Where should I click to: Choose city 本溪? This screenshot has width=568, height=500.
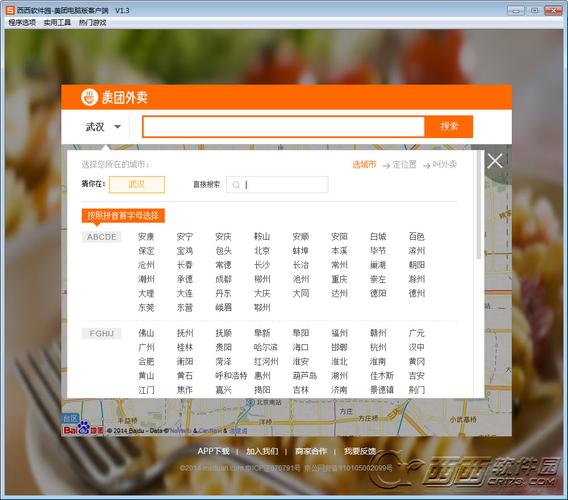339,251
